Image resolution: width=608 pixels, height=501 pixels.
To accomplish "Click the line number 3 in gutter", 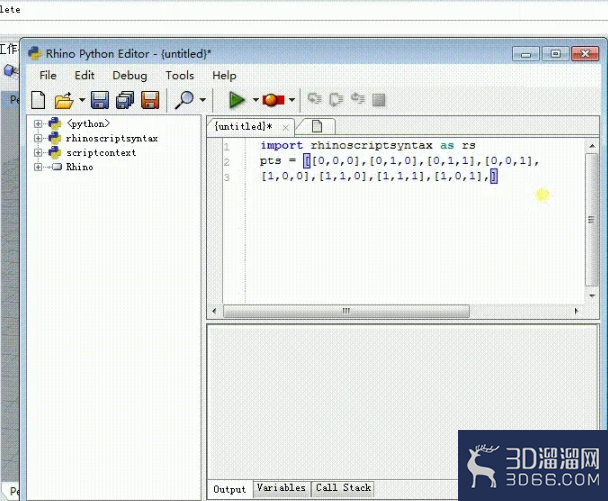I will coord(227,178).
